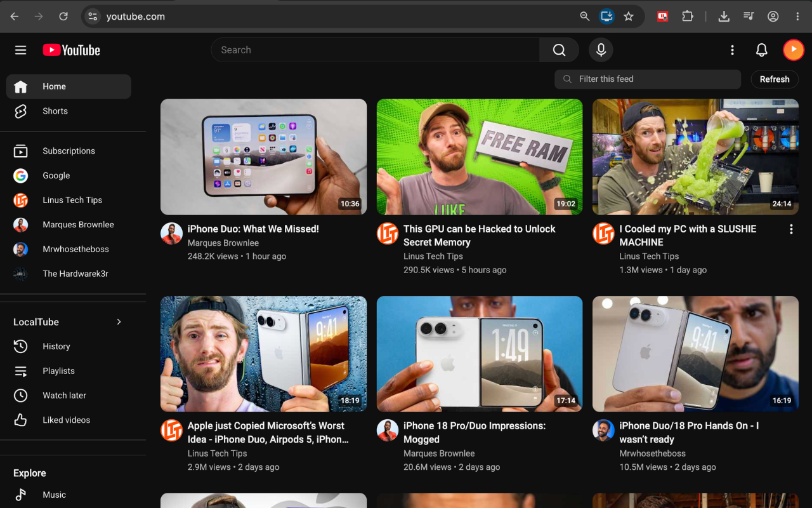
Task: Open the title 'iPhone 18 Pro/Duo Impressions: Mogged'
Action: pyautogui.click(x=475, y=432)
